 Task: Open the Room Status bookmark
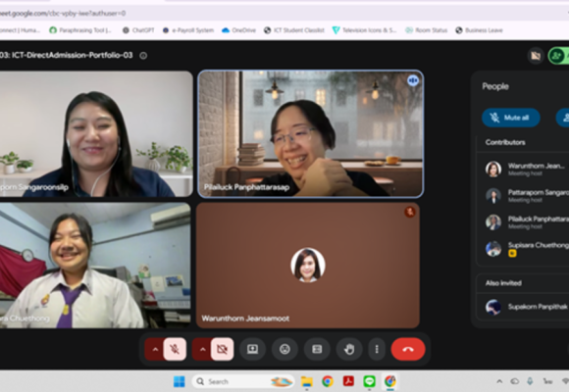coord(427,30)
